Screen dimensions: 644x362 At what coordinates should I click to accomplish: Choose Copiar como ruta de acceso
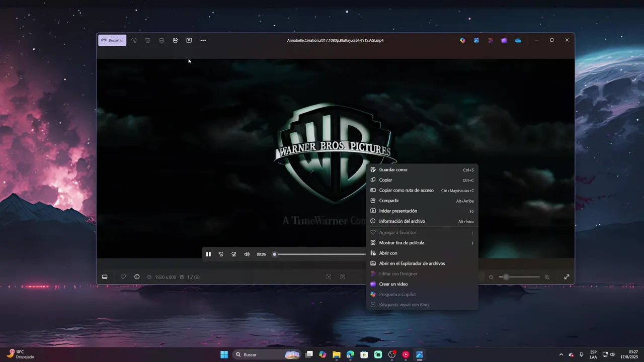click(x=422, y=191)
